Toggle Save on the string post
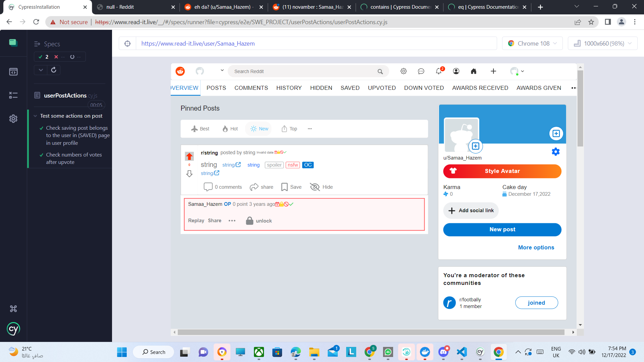The height and width of the screenshot is (362, 644). [291, 187]
